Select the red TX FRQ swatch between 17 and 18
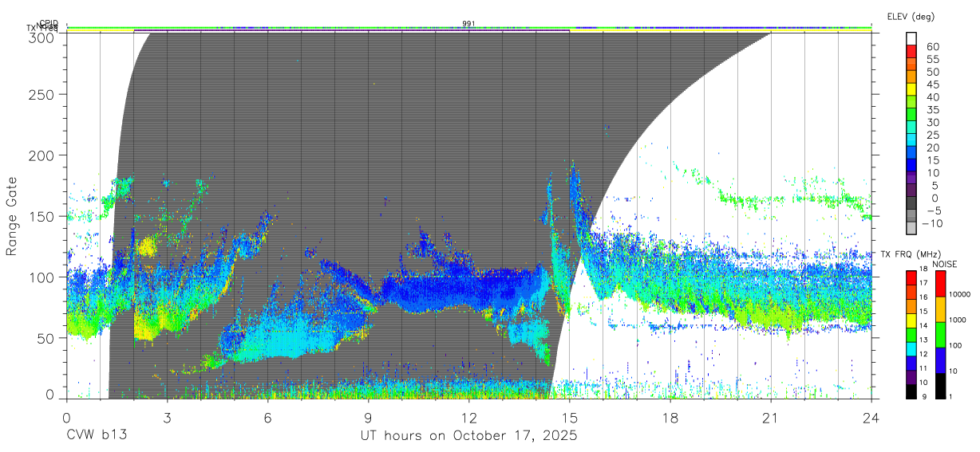This screenshot has height=452, width=980. click(911, 278)
